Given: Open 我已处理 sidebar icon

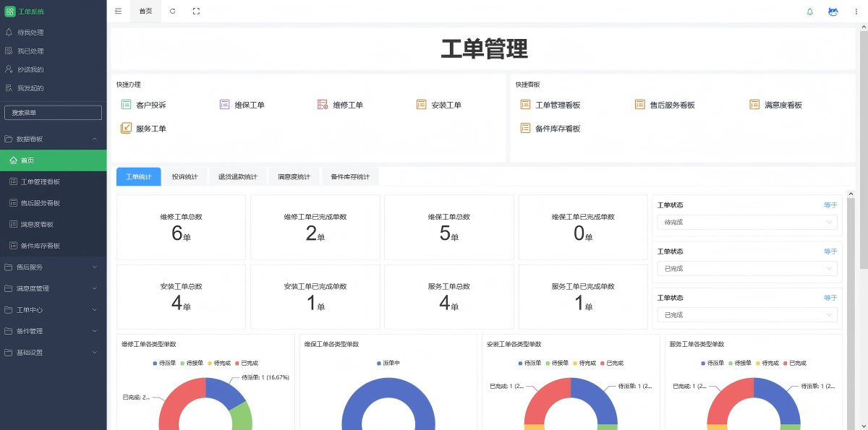Looking at the screenshot, I should (9, 51).
